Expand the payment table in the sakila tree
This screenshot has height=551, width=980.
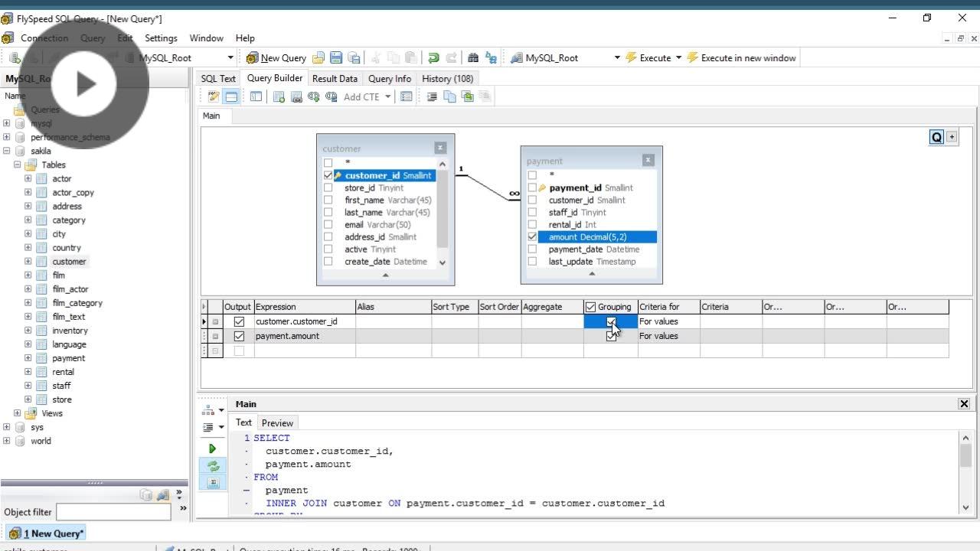28,357
